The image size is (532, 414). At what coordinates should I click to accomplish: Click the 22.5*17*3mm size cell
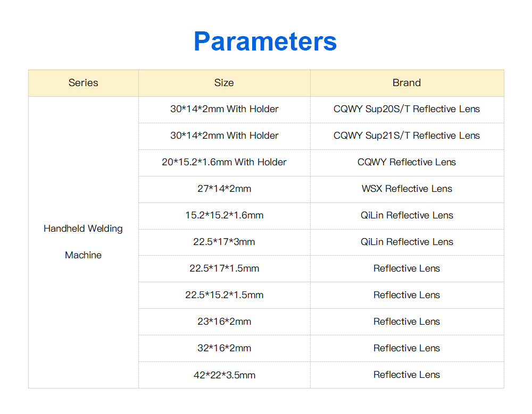[225, 242]
